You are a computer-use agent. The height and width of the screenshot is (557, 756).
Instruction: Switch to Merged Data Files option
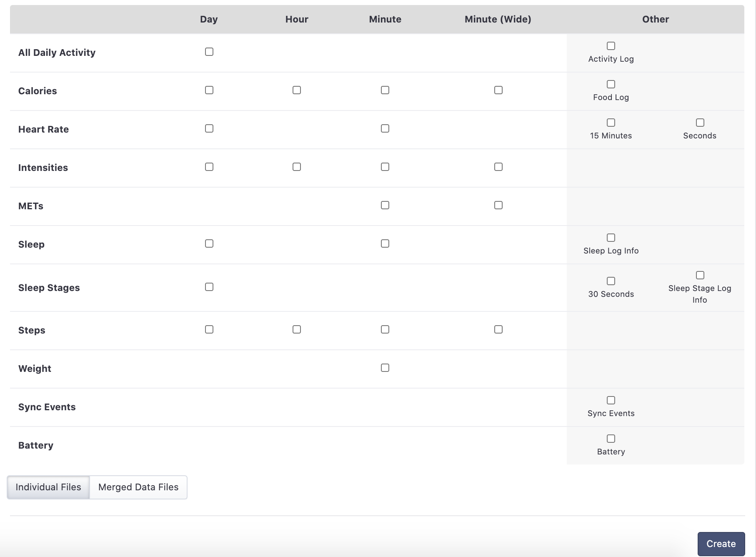pos(138,487)
